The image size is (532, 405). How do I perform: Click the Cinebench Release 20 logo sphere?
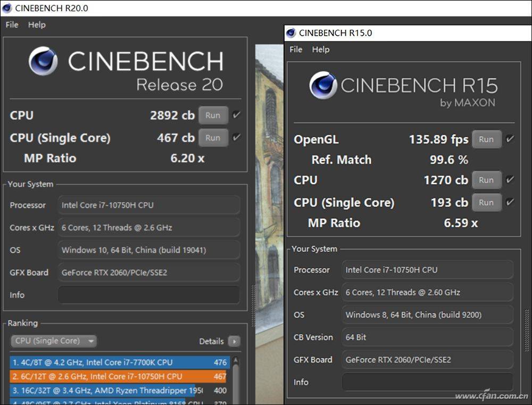coord(43,61)
